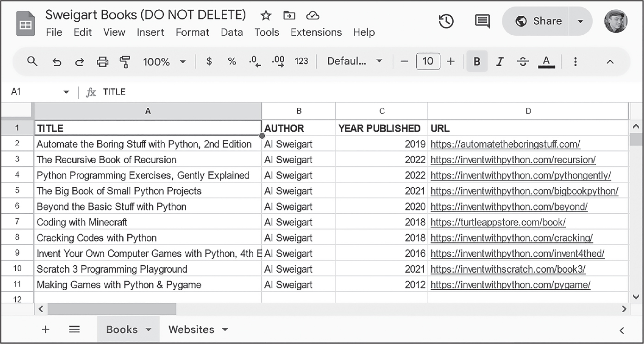The height and width of the screenshot is (344, 644).
Task: Open the Websites sheet tab menu arrow
Action: pos(225,330)
